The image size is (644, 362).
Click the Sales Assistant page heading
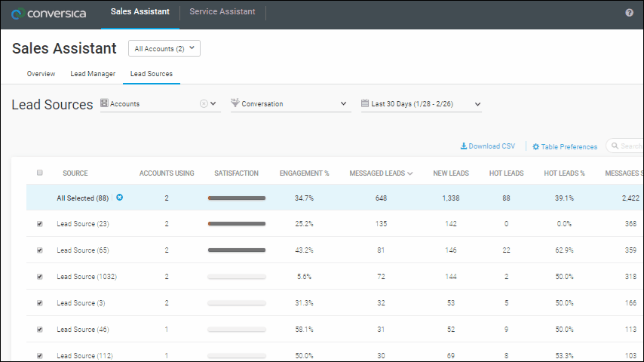tap(64, 48)
